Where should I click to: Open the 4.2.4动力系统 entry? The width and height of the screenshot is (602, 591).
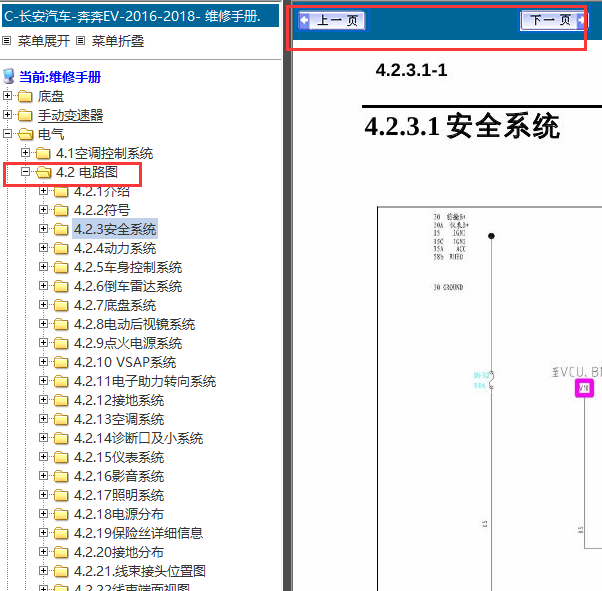point(115,248)
